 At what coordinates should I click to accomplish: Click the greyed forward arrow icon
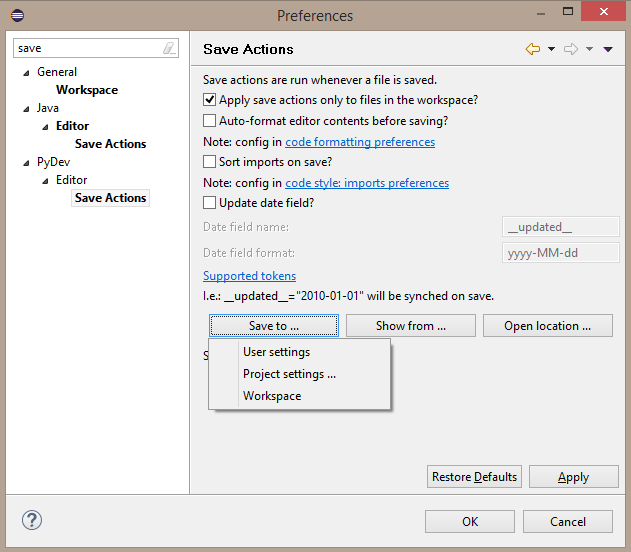[x=571, y=49]
